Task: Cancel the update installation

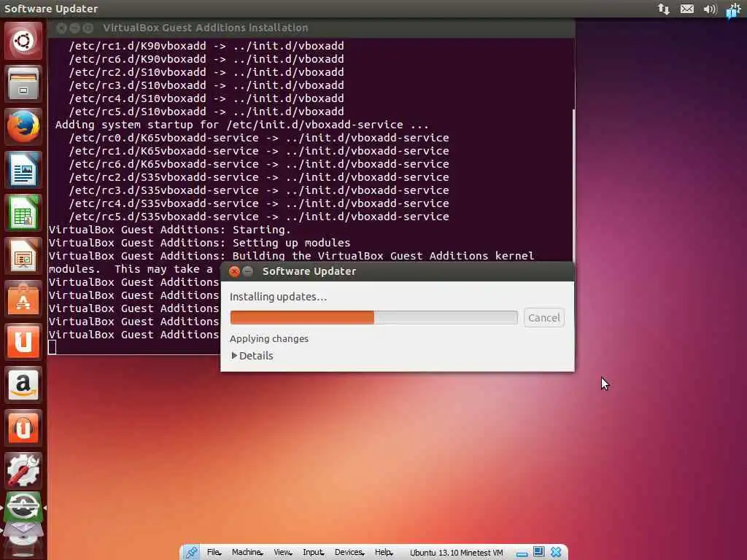Action: point(544,318)
